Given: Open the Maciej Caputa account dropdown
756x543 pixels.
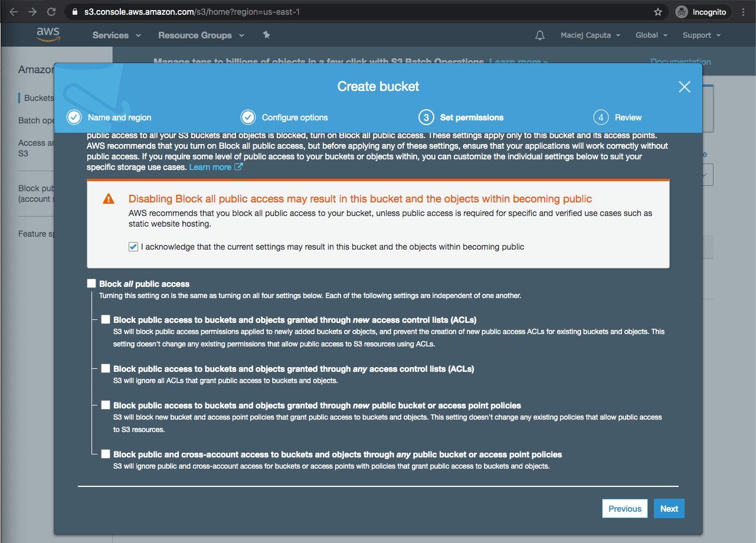Looking at the screenshot, I should click(590, 35).
